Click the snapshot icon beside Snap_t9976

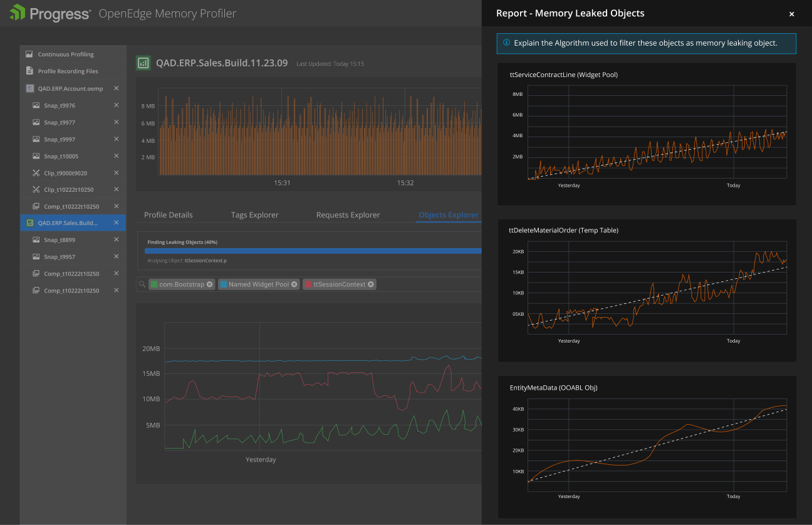(x=36, y=105)
